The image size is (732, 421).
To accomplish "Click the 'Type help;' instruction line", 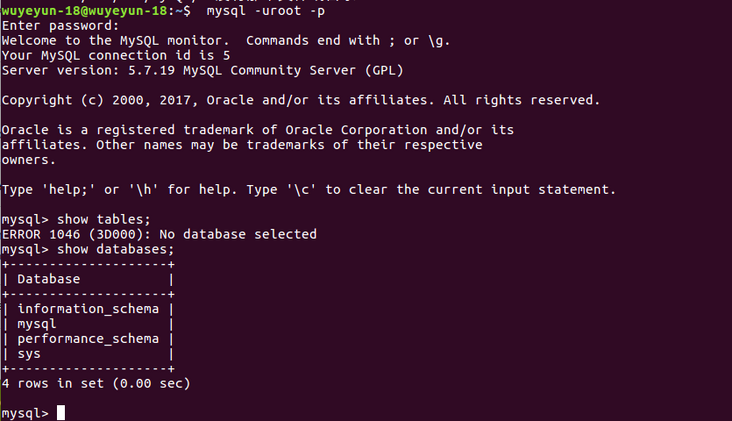I will [309, 189].
